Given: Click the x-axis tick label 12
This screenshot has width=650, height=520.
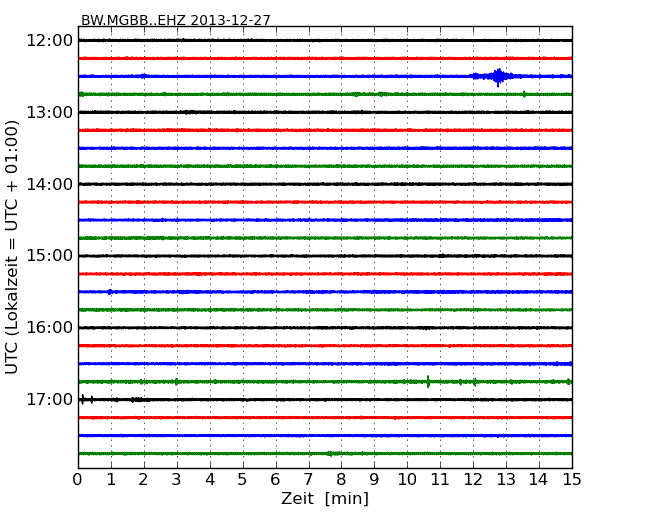Looking at the screenshot, I should click(473, 480).
